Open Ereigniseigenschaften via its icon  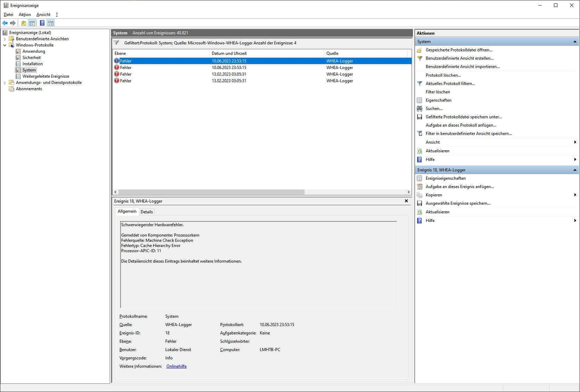coord(420,178)
